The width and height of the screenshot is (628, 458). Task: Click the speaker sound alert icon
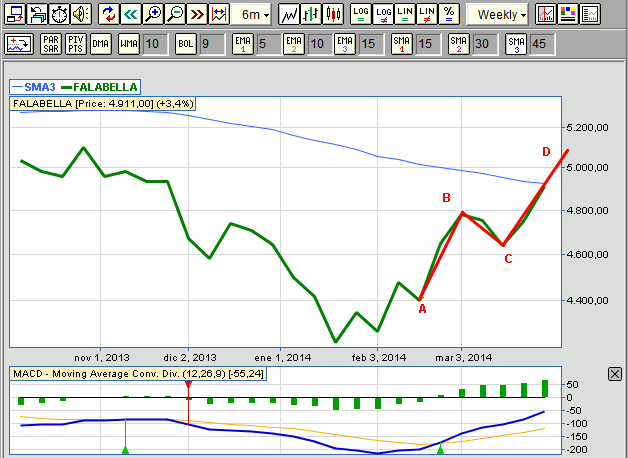[80, 14]
